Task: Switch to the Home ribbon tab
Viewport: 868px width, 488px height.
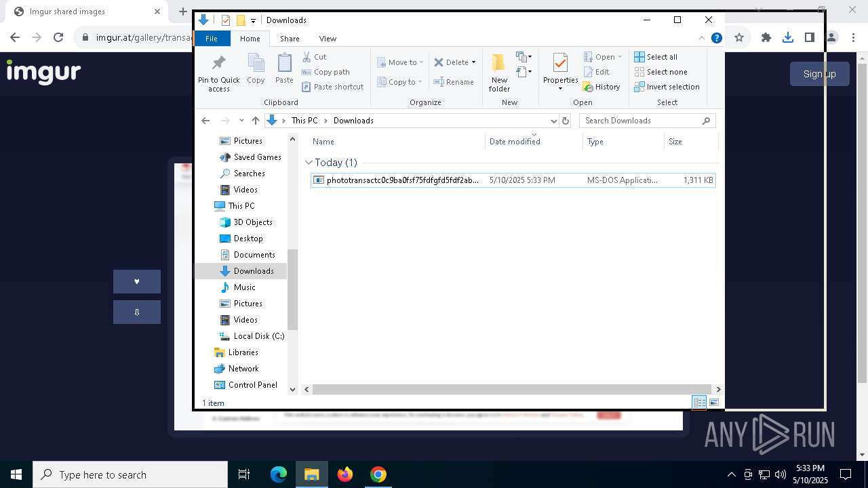Action: coord(250,39)
